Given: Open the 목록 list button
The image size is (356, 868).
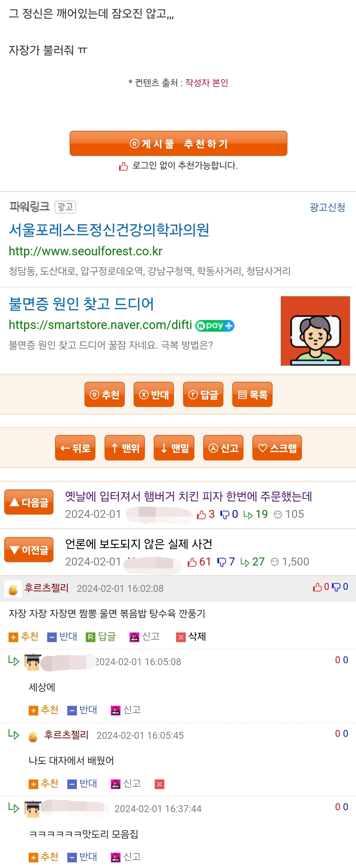Looking at the screenshot, I should pos(252,394).
